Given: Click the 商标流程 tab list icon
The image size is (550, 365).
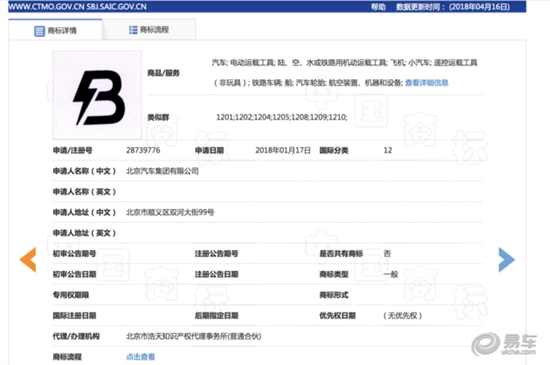Looking at the screenshot, I should pos(133,30).
